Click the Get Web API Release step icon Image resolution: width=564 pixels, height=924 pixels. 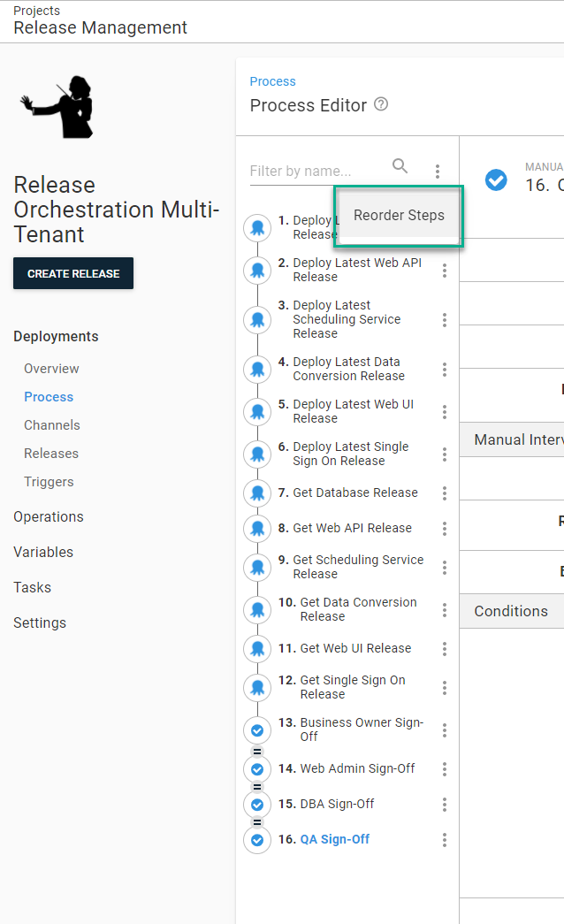(x=257, y=528)
